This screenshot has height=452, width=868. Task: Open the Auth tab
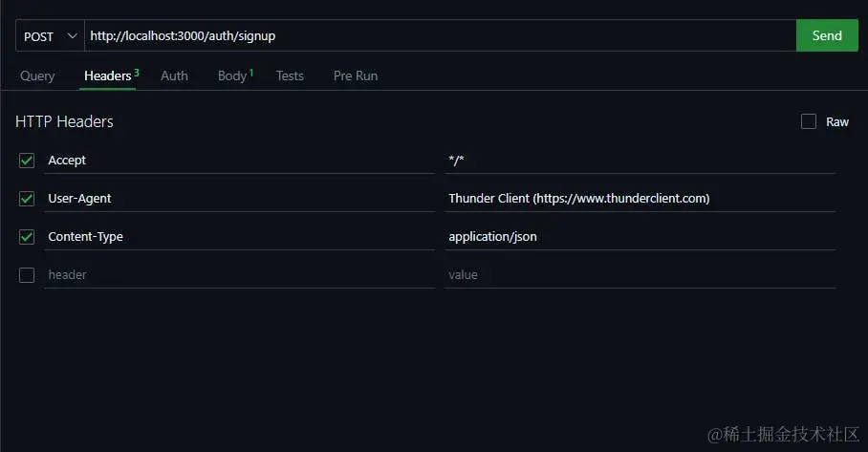click(x=174, y=75)
